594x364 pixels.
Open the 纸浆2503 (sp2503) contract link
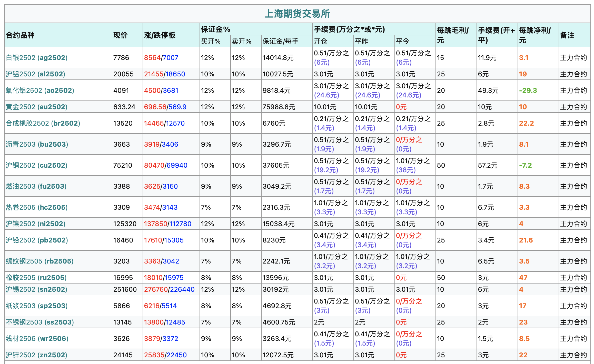37,306
